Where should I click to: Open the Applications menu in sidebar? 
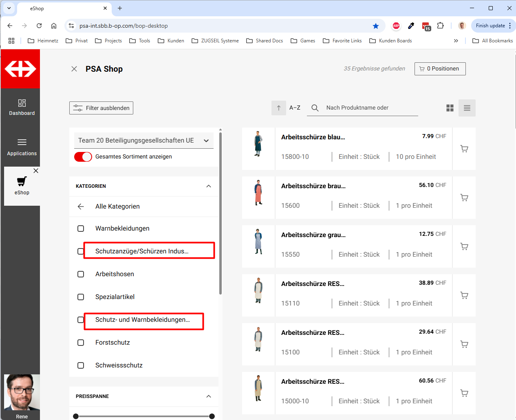click(x=22, y=147)
